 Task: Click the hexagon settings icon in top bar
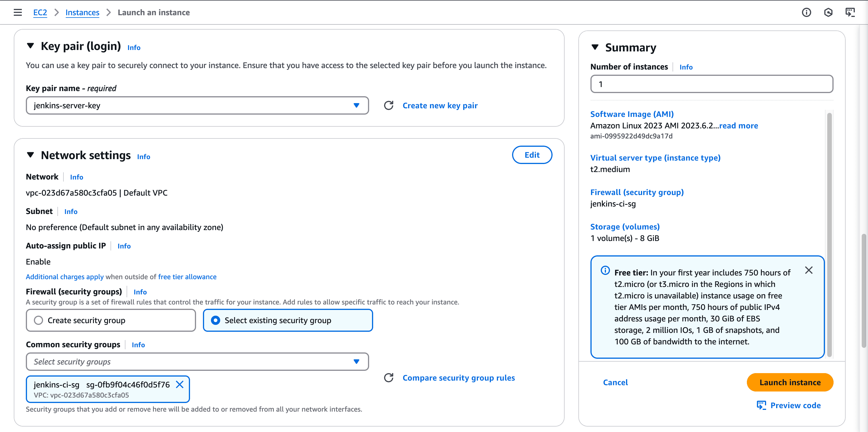(x=828, y=12)
